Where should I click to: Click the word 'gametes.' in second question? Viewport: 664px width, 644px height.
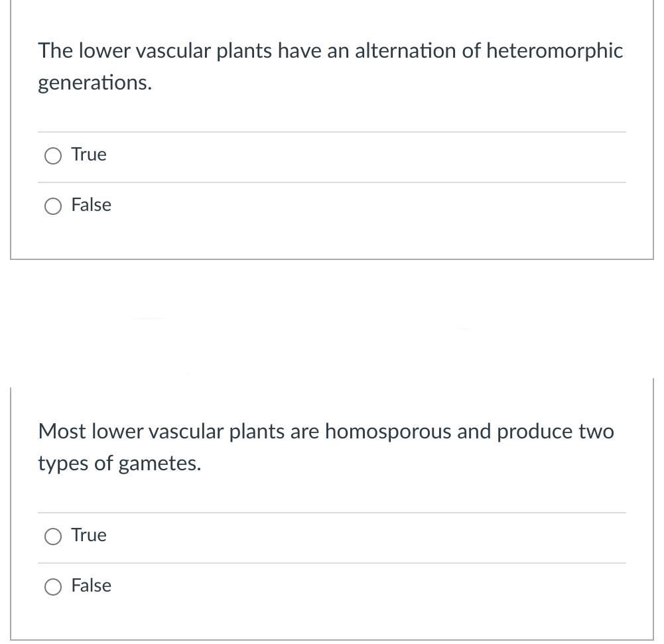click(x=160, y=464)
